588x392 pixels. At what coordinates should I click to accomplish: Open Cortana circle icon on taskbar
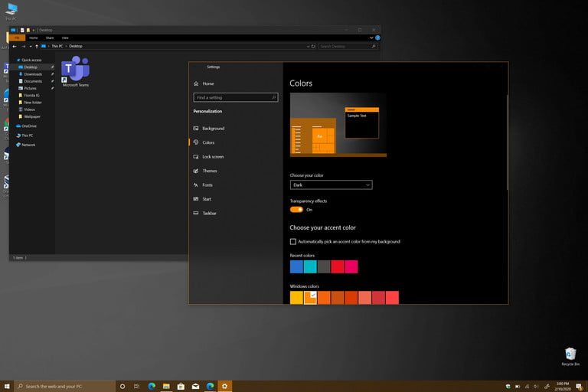coord(122,386)
